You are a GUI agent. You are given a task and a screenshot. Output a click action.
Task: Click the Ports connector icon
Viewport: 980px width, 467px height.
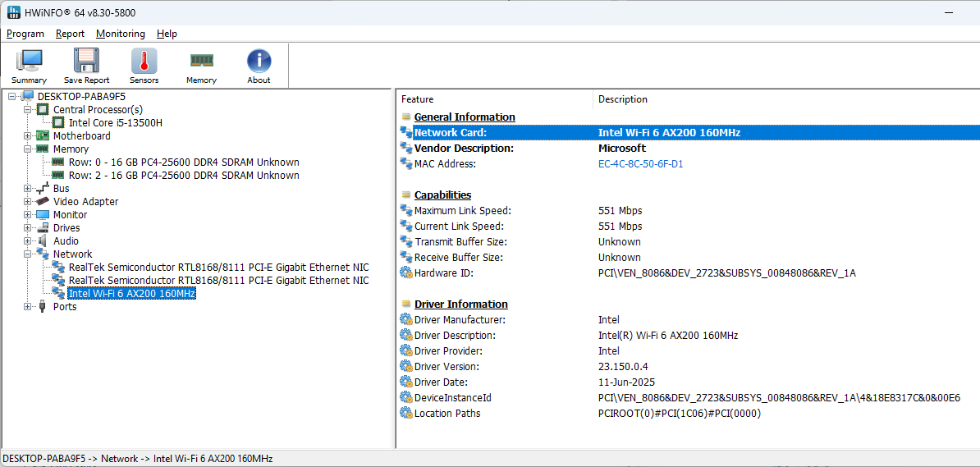click(44, 306)
